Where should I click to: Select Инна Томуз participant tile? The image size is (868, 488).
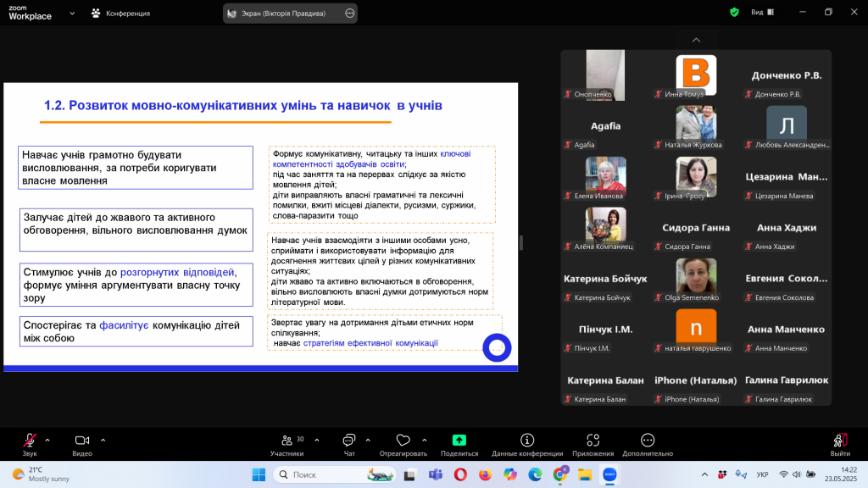tap(696, 75)
